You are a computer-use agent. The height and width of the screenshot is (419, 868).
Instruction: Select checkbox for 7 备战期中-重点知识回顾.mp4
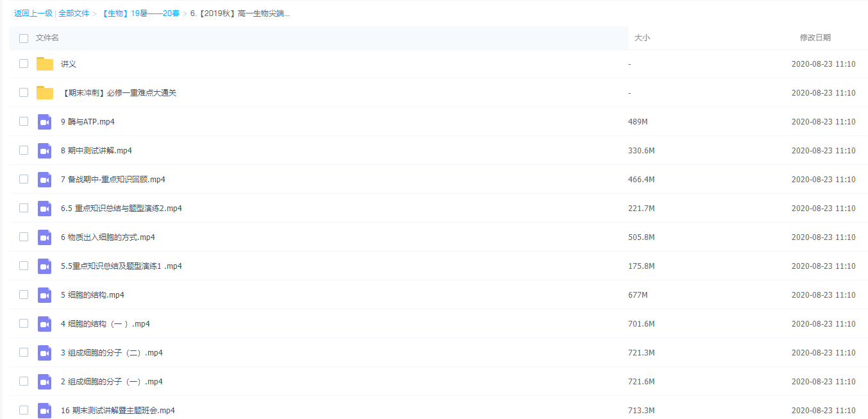click(x=24, y=179)
